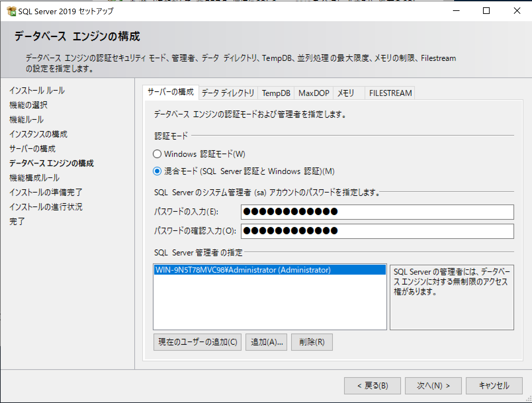Go back with 戻る(B) button
This screenshot has height=403, width=532.
373,385
